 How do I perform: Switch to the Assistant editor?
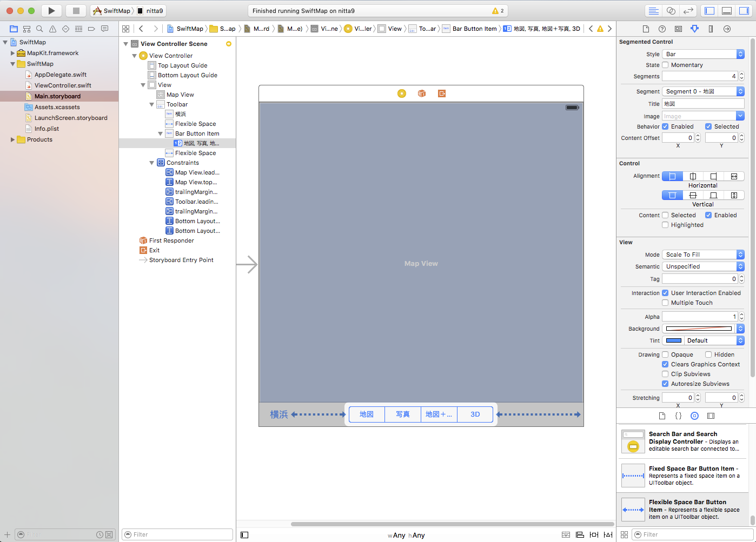(671, 11)
